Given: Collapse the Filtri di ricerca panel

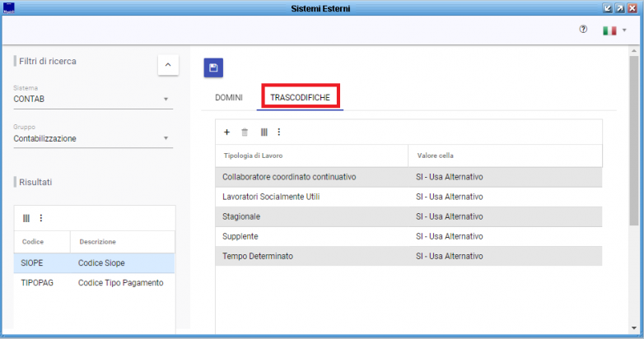Looking at the screenshot, I should click(x=168, y=65).
